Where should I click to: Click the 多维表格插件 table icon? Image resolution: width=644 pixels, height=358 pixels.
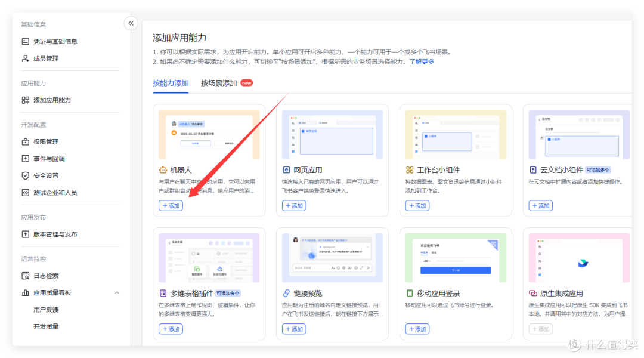(x=163, y=293)
